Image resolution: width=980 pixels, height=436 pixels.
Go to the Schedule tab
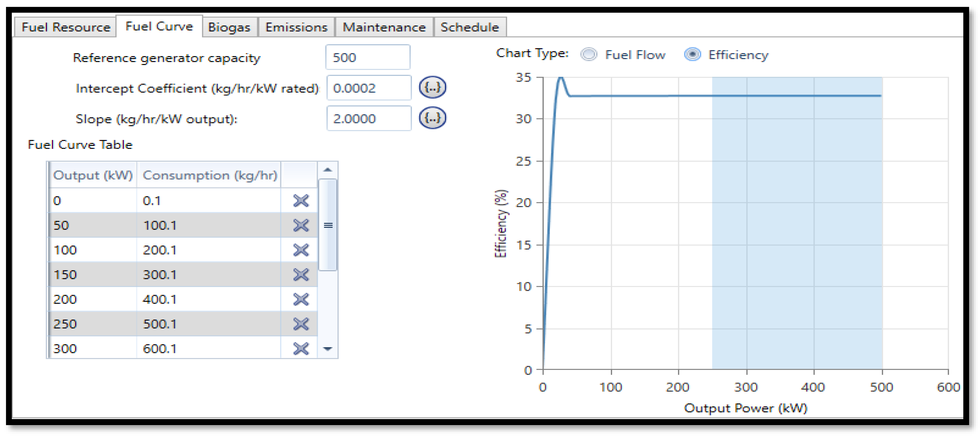(x=470, y=27)
